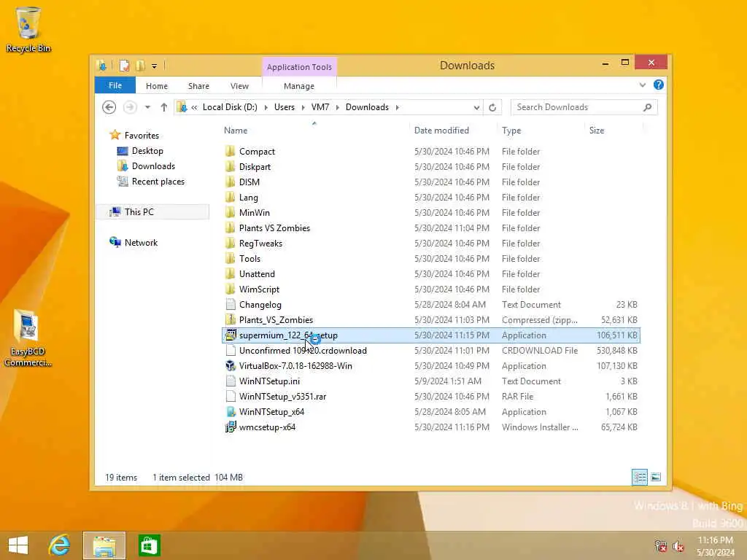This screenshot has height=560, width=747.
Task: Sort by the Date modified column header
Action: click(x=441, y=131)
